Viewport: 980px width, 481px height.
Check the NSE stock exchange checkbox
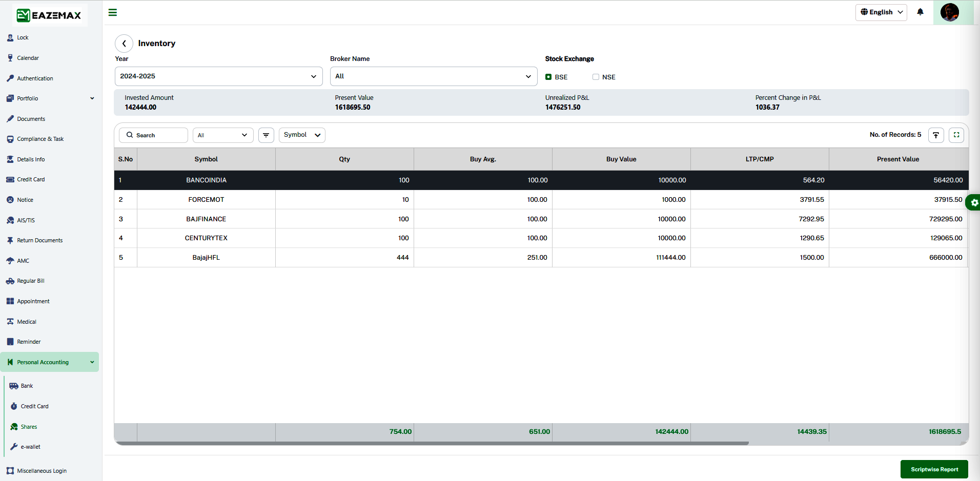[596, 77]
